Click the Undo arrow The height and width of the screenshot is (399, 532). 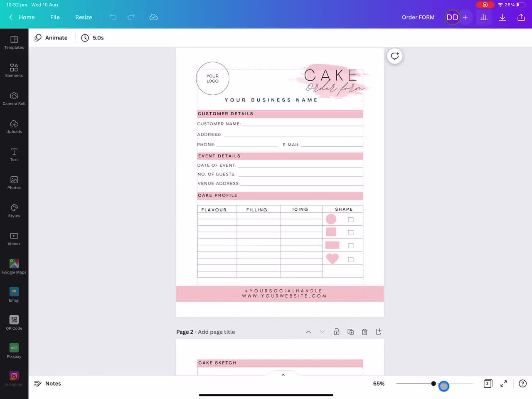tap(113, 17)
